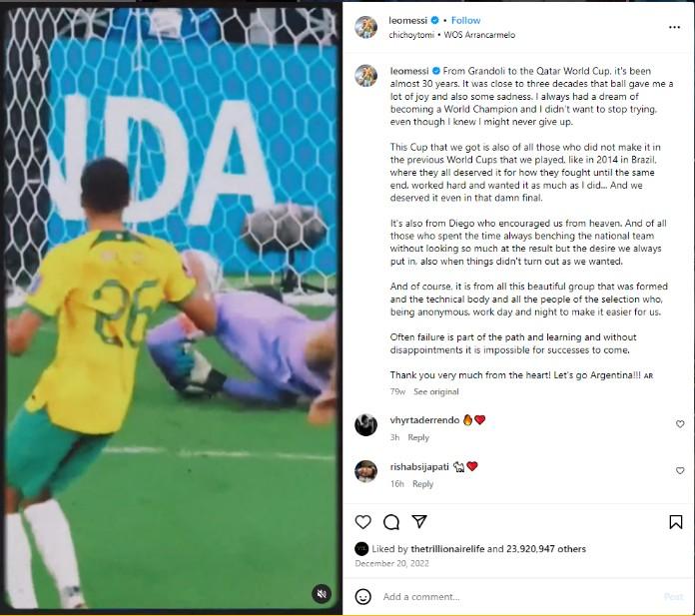This screenshot has width=695, height=616.
Task: Open the emoji picker smiley icon
Action: pyautogui.click(x=363, y=596)
